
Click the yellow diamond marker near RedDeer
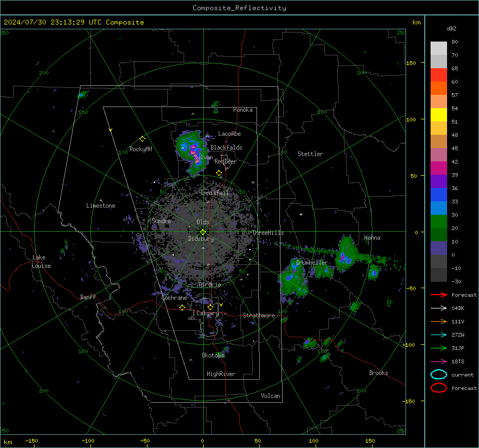219,173
